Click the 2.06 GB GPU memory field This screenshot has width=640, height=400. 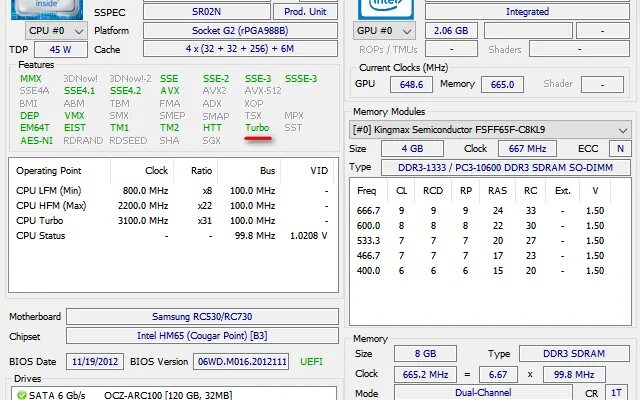(x=451, y=31)
